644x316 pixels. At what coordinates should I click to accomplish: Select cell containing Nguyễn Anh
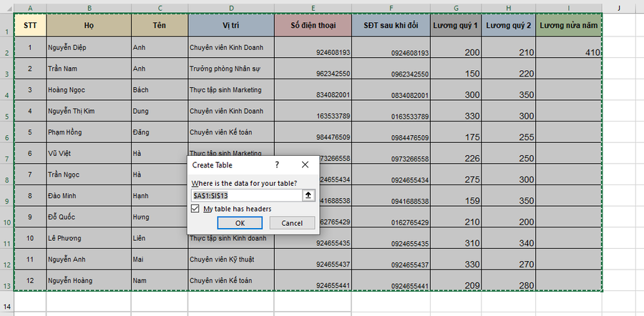(89, 260)
